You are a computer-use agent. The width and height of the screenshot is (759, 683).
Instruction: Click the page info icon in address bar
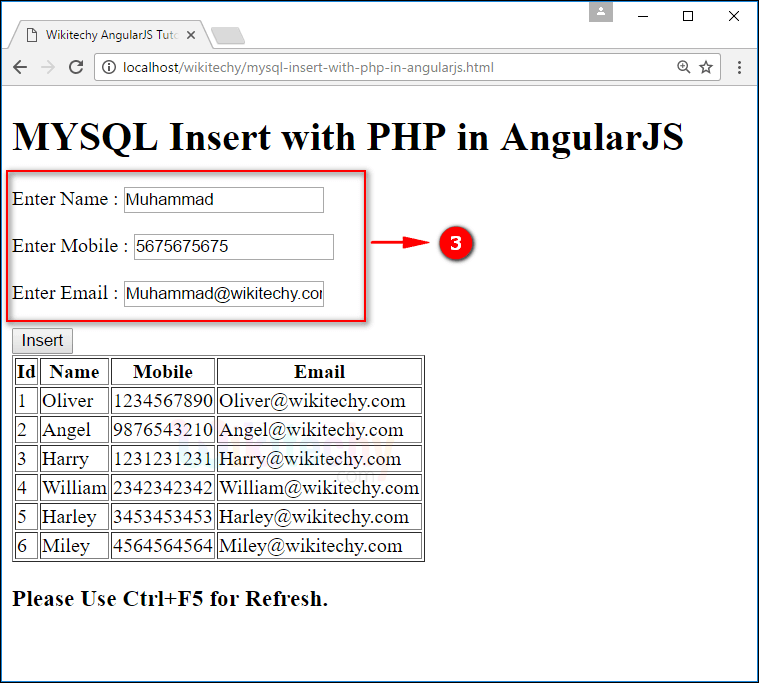[109, 68]
